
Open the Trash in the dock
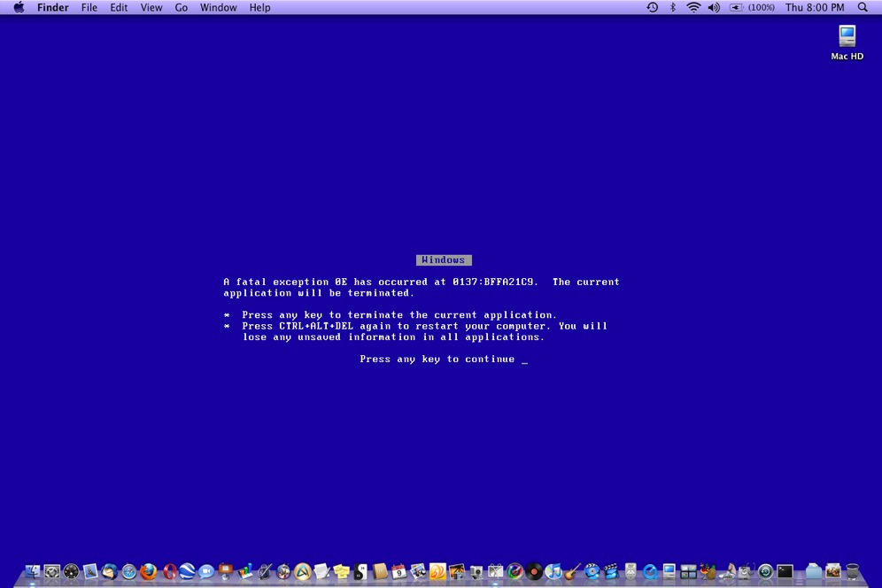[852, 572]
